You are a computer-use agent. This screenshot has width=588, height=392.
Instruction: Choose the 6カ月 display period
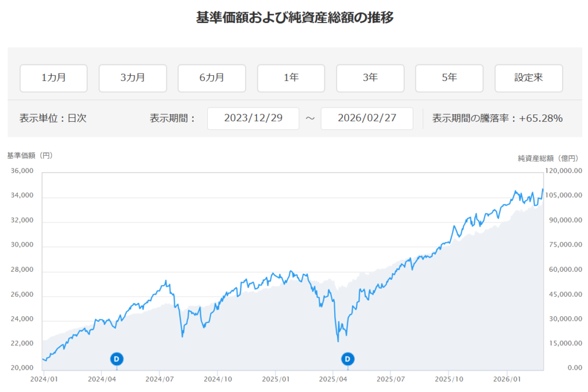point(212,78)
